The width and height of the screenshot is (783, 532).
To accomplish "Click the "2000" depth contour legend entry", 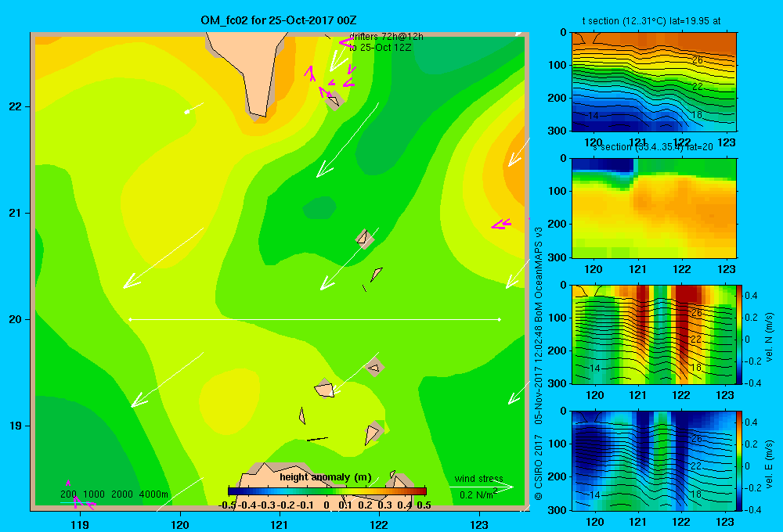I will [x=122, y=494].
